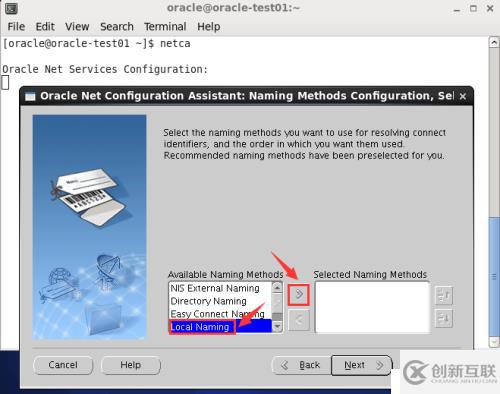Click the netca command line text

97,44
